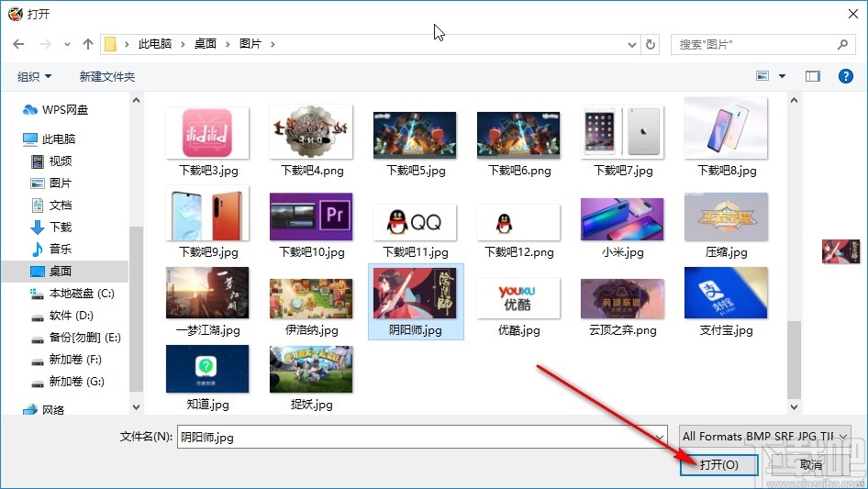The width and height of the screenshot is (868, 489).
Task: Select the 下载吧5.jpg file
Action: pos(415,143)
